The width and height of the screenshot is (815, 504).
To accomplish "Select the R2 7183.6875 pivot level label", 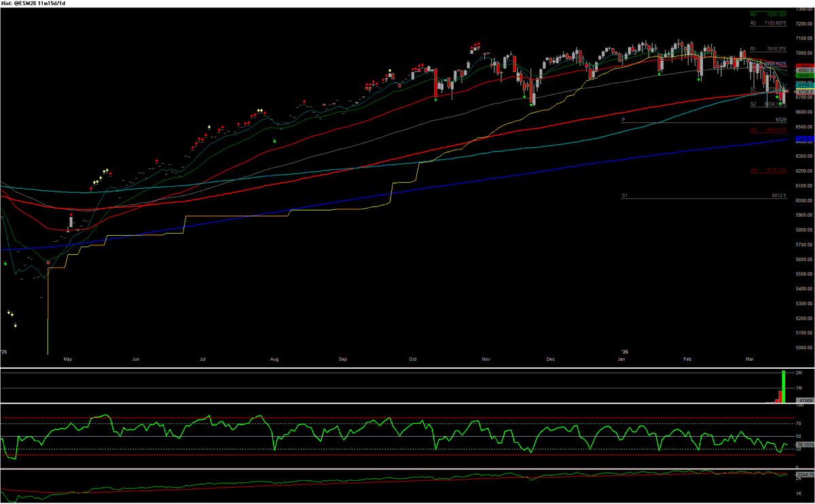I will point(768,23).
